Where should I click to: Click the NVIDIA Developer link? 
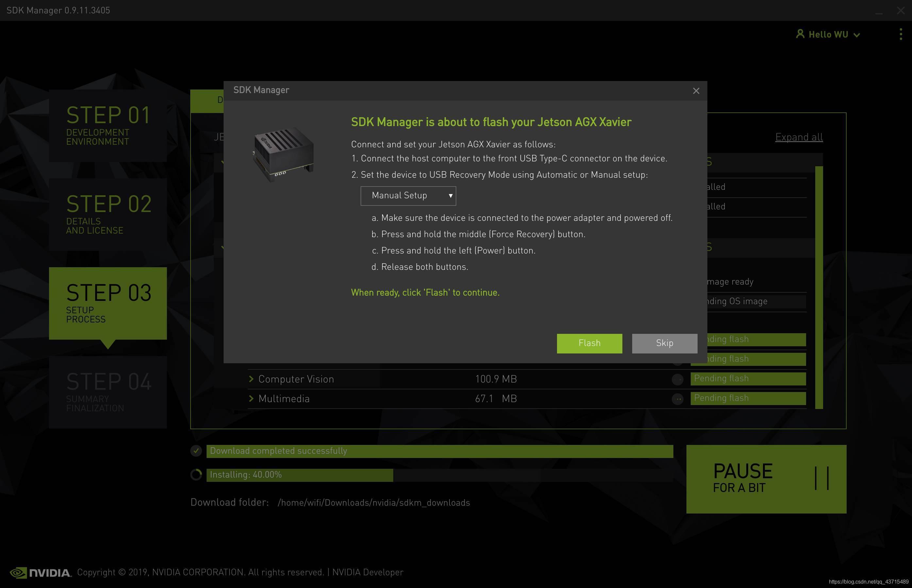[367, 572]
